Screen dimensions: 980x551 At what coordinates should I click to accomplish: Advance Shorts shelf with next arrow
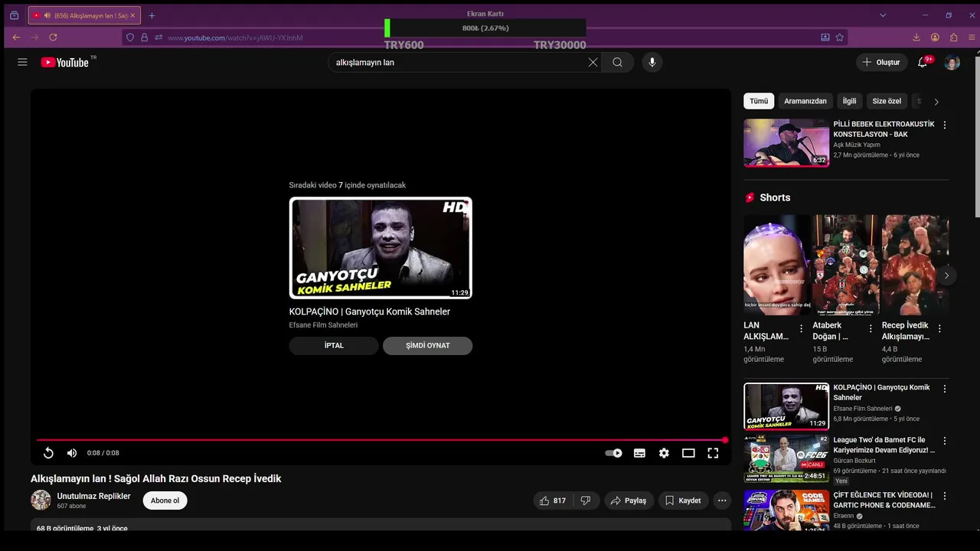tap(946, 275)
